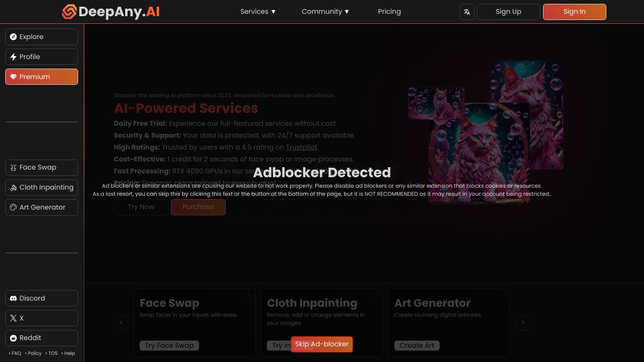Expand the Community dropdown menu
Screen dimensions: 644x362
pos(326,11)
